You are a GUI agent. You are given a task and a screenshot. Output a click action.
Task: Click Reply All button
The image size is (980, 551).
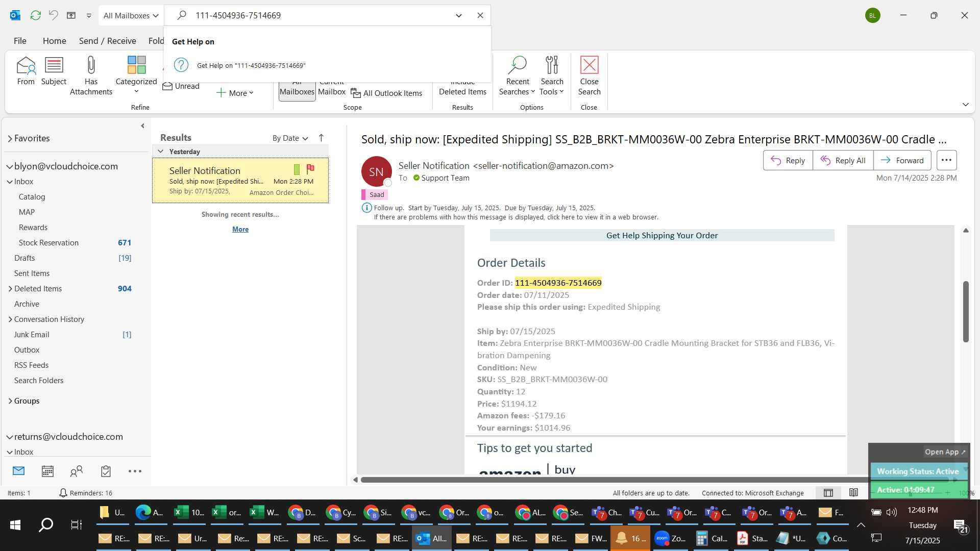coord(843,160)
